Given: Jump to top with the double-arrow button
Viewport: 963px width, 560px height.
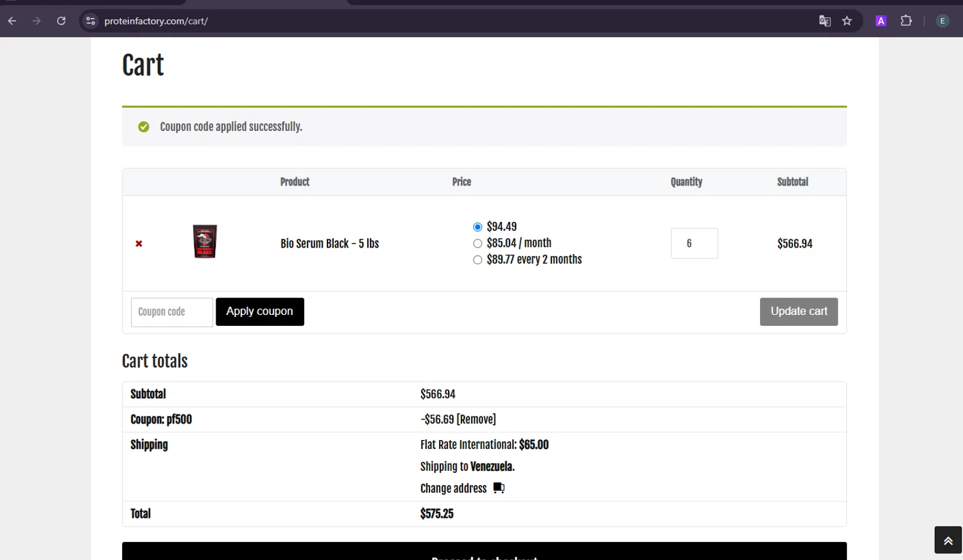Looking at the screenshot, I should point(948,540).
